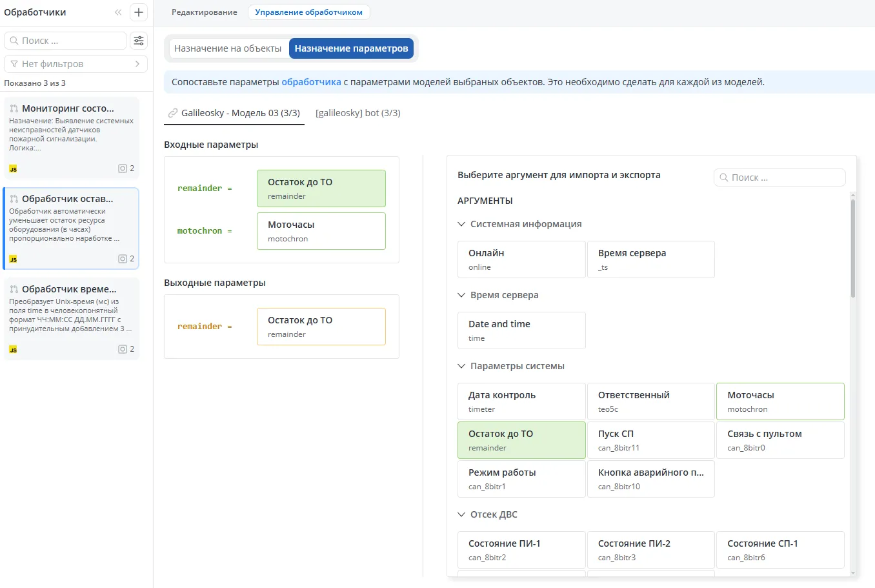This screenshot has height=588, width=875.
Task: Switch to the Редактирование tab
Action: [x=204, y=12]
